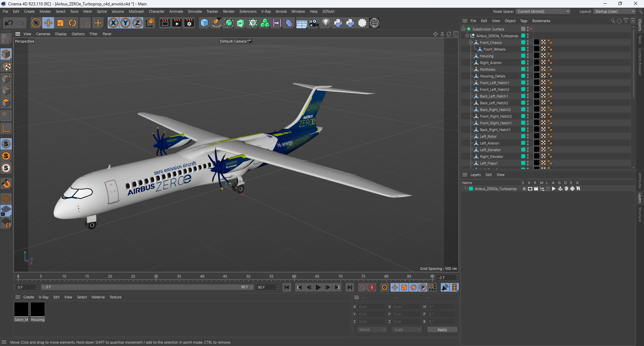The width and height of the screenshot is (644, 346).
Task: Toggle layer lock icon for Airbus_ZEROe_Turboprop
Action: 548,189
